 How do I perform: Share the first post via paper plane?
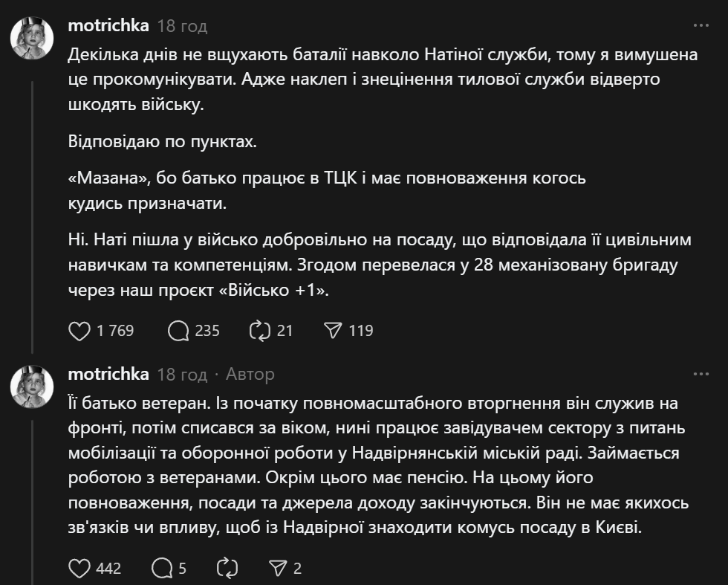[332, 331]
